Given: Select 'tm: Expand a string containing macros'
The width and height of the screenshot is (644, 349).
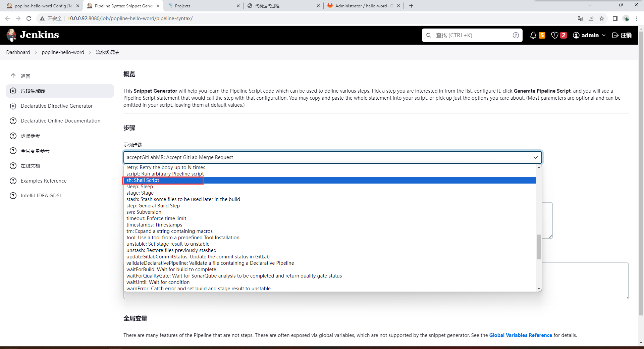Looking at the screenshot, I should point(330,231).
